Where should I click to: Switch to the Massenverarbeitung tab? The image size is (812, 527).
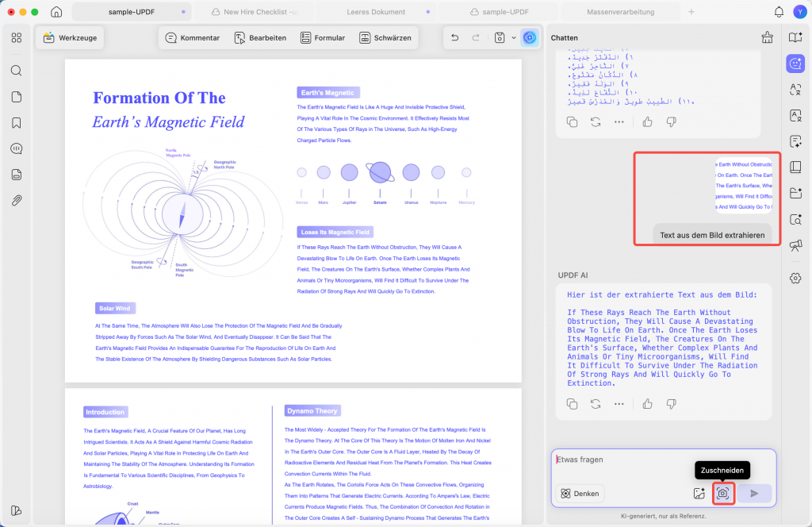[620, 11]
